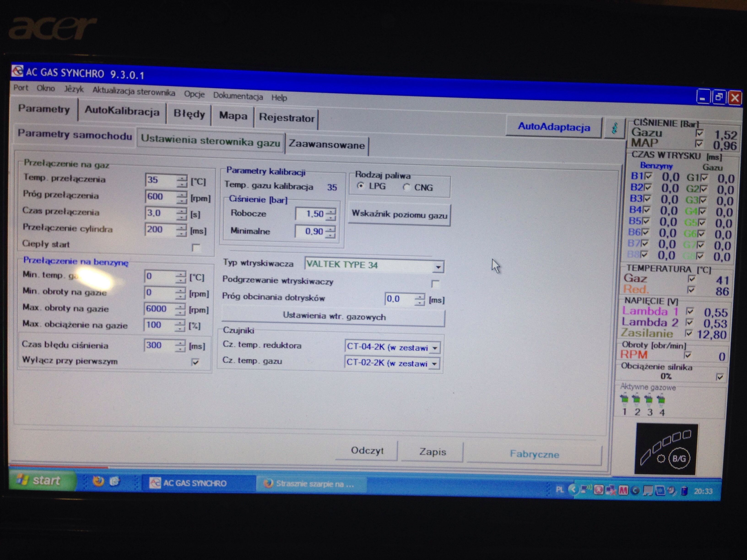The width and height of the screenshot is (747, 560).
Task: Click the B/G petrol-gas switch button
Action: point(679,458)
